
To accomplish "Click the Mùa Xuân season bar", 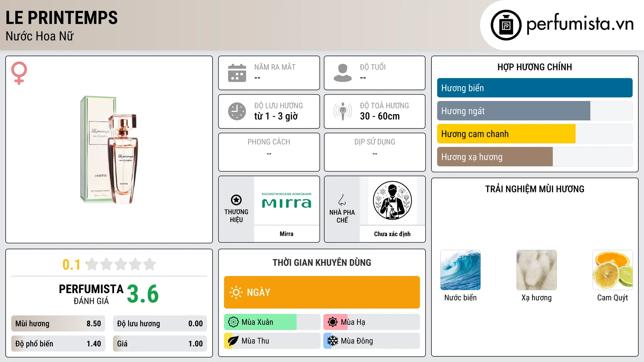I will [272, 322].
